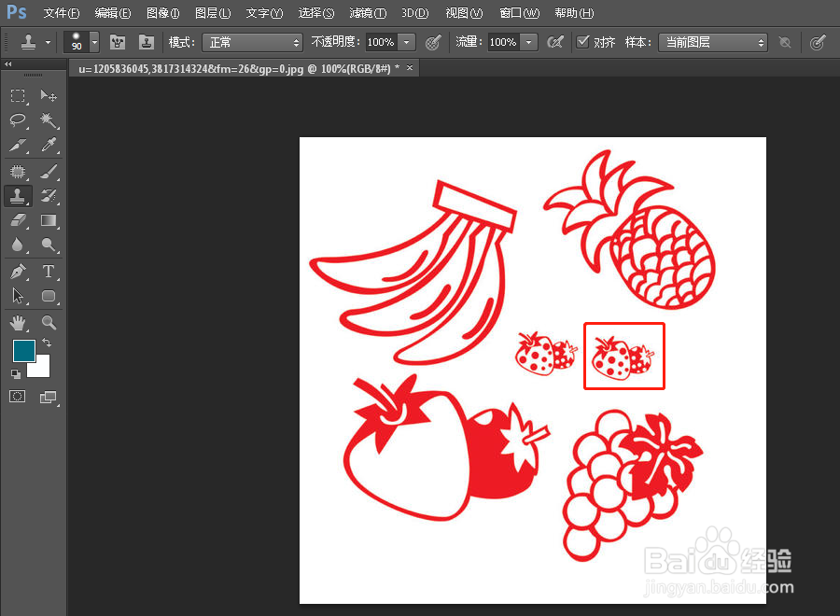Click the Flow value field

pyautogui.click(x=504, y=42)
